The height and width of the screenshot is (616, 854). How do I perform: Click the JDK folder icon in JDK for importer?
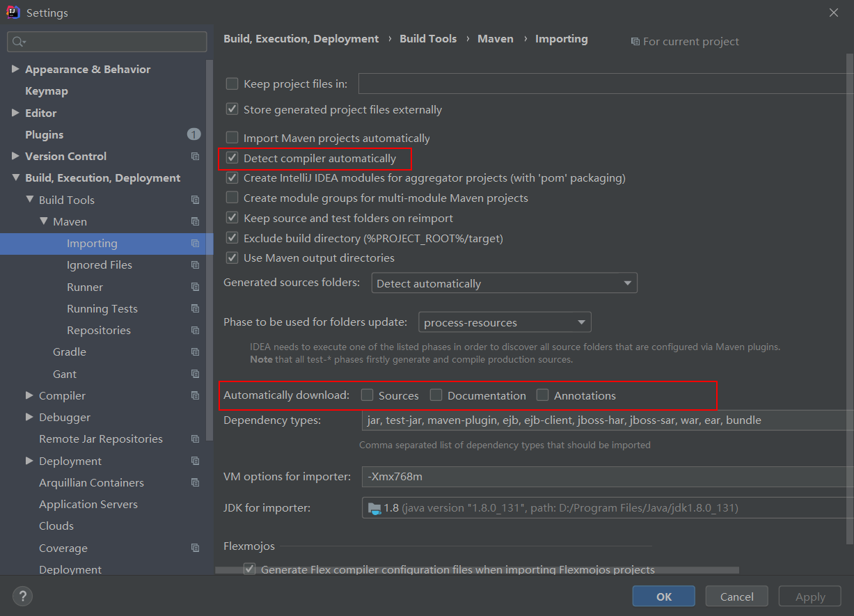374,508
